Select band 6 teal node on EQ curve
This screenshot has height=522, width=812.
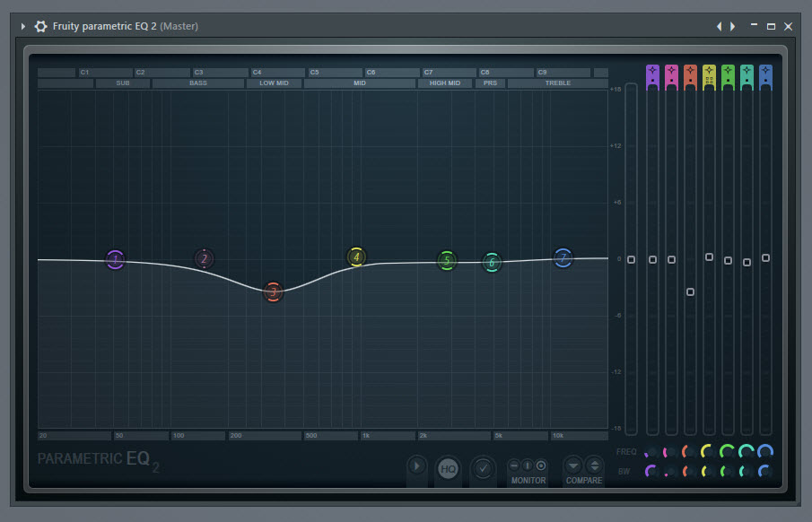(492, 262)
